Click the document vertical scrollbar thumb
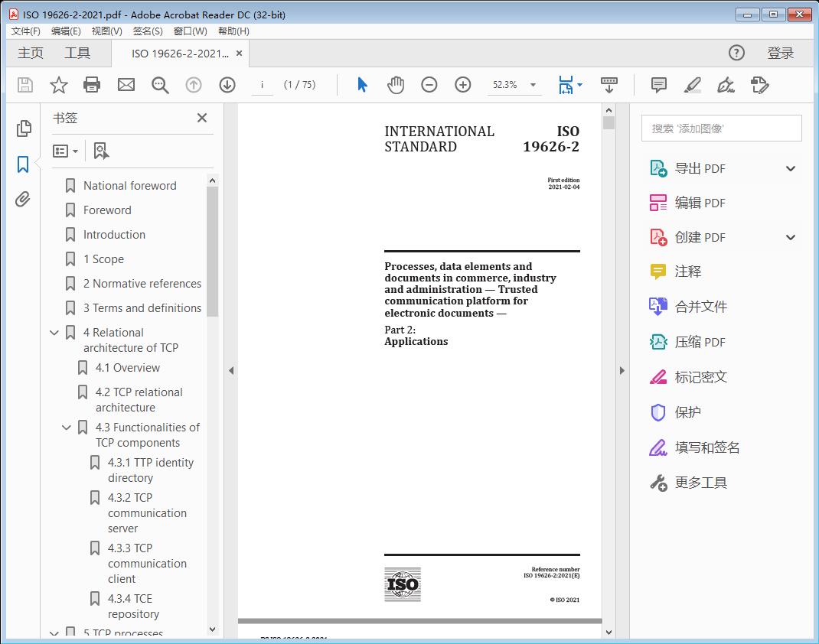This screenshot has height=644, width=819. [609, 123]
